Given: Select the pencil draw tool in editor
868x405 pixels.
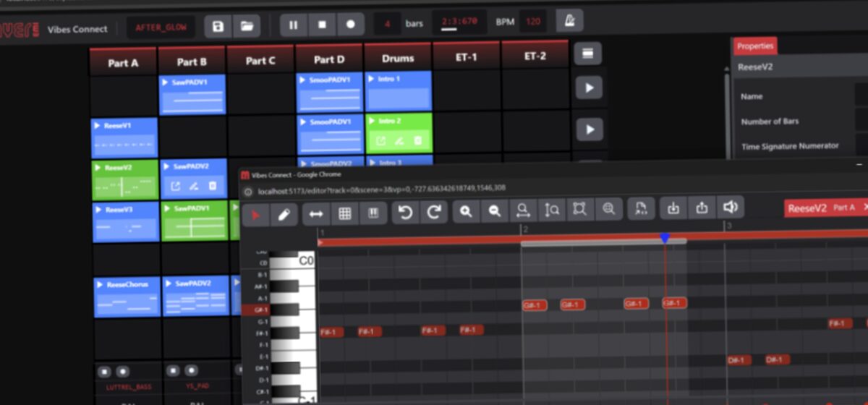Looking at the screenshot, I should 284,214.
